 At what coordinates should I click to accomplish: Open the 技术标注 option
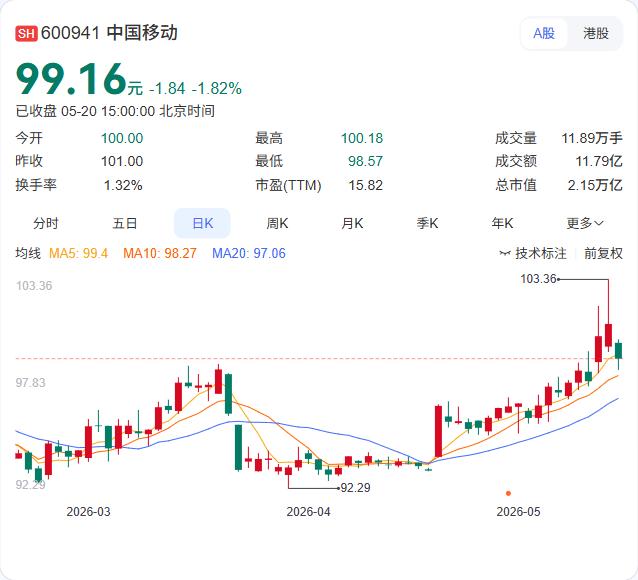(x=541, y=254)
